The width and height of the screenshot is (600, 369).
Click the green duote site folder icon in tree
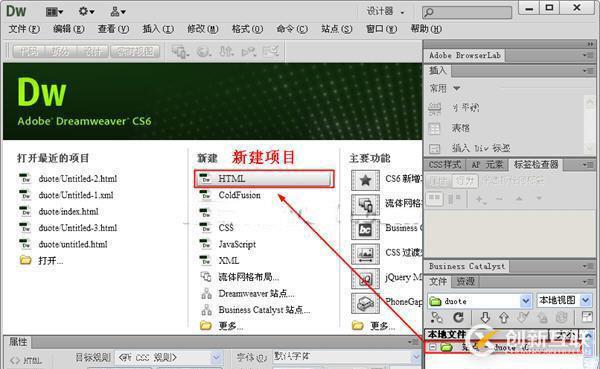coord(446,347)
